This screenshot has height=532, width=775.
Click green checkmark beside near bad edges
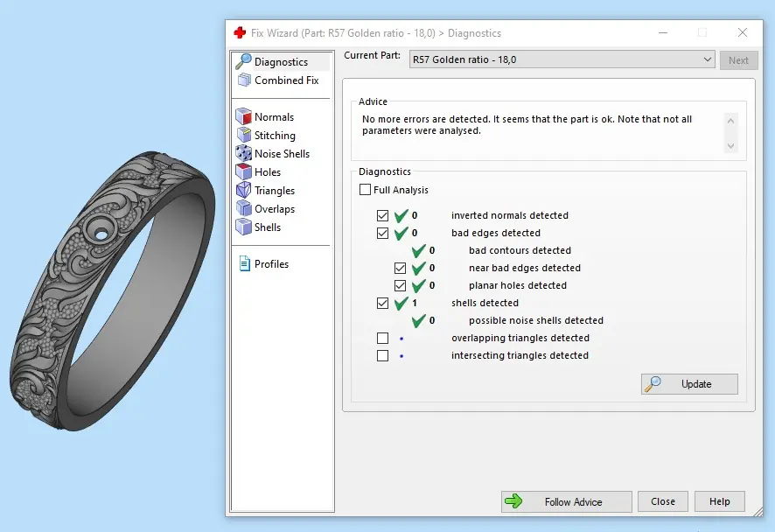[419, 268]
